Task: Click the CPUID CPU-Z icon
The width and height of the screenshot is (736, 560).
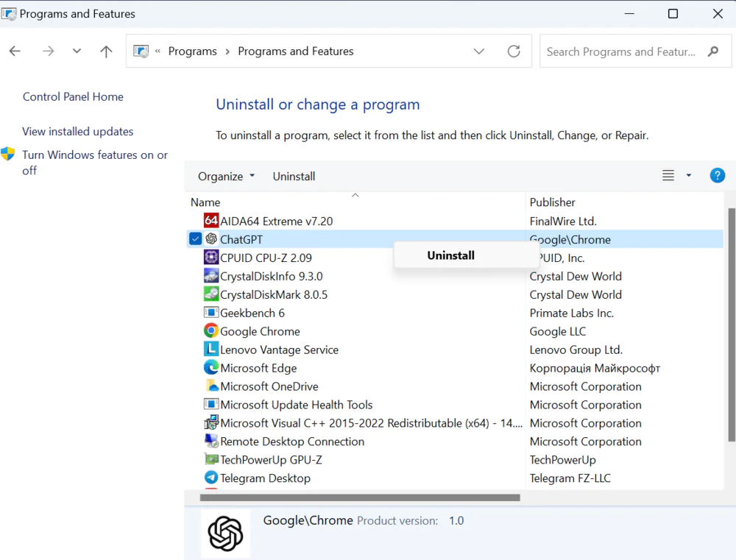Action: (211, 258)
